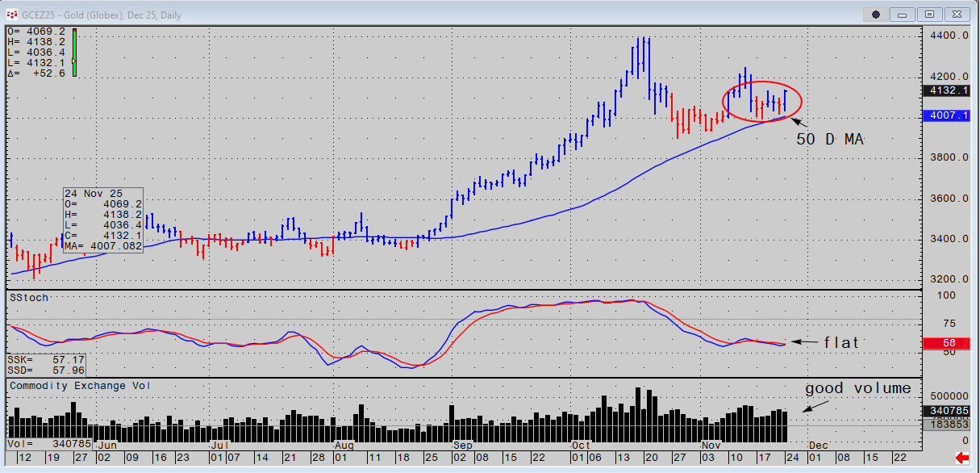Viewport: 980px width, 473px height.
Task: Click the 'Oct' month label on the time axis
Action: pos(581,445)
